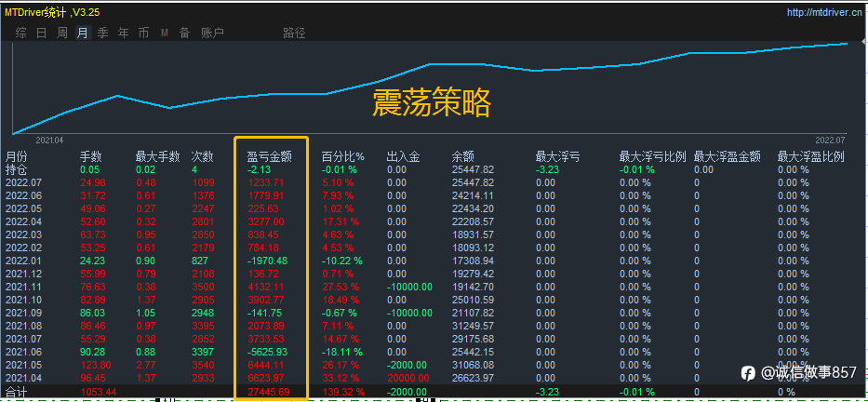Screen dimensions: 868x402
Task: Click the total profit value 27445.69
Action: 270,392
